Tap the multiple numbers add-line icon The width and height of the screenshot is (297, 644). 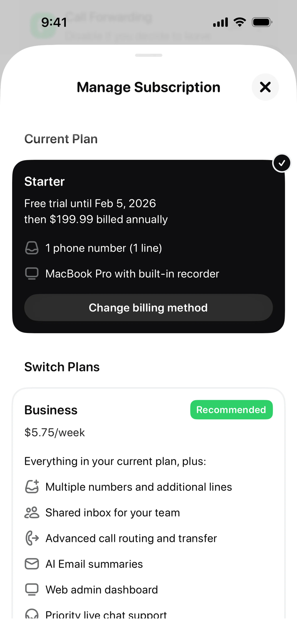pos(32,486)
